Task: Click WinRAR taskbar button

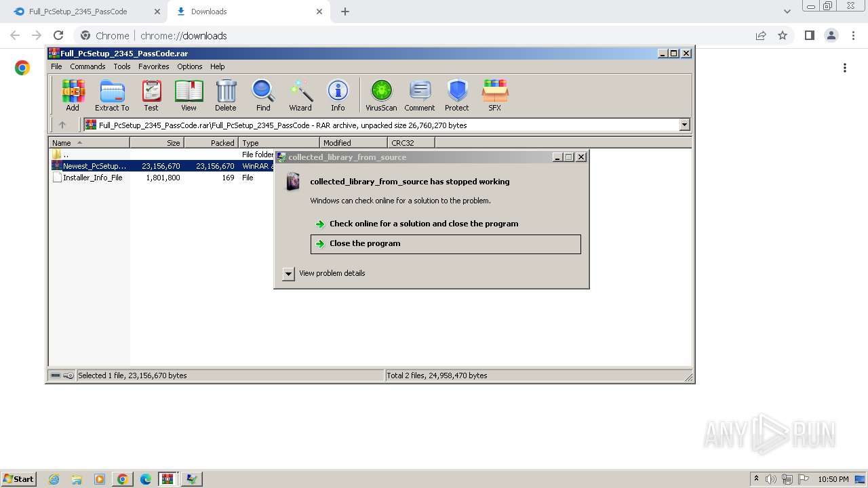Action: pos(167,479)
